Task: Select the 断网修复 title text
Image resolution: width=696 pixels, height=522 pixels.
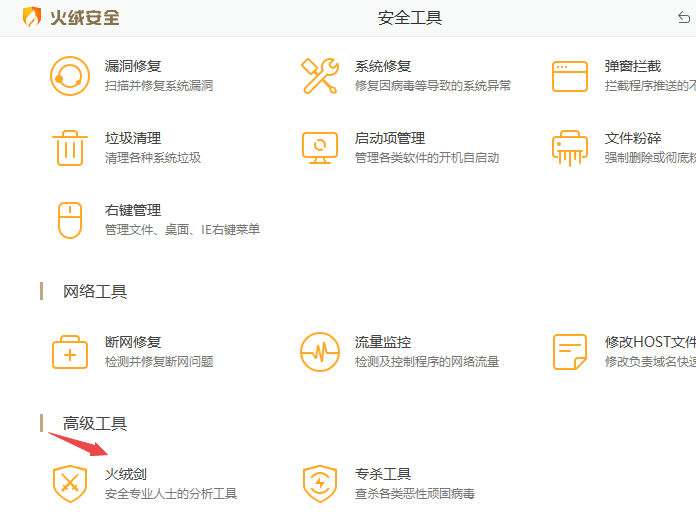Action: pos(133,342)
